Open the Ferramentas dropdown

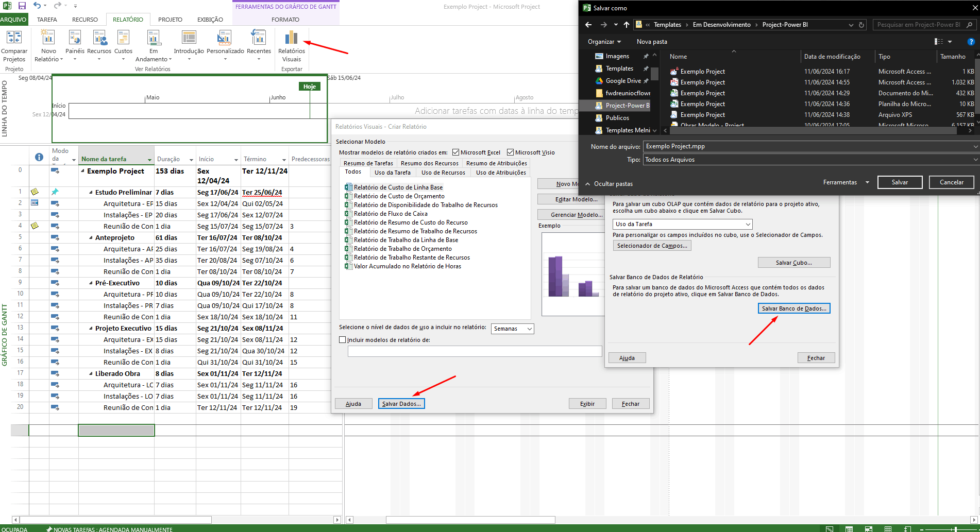pos(846,182)
